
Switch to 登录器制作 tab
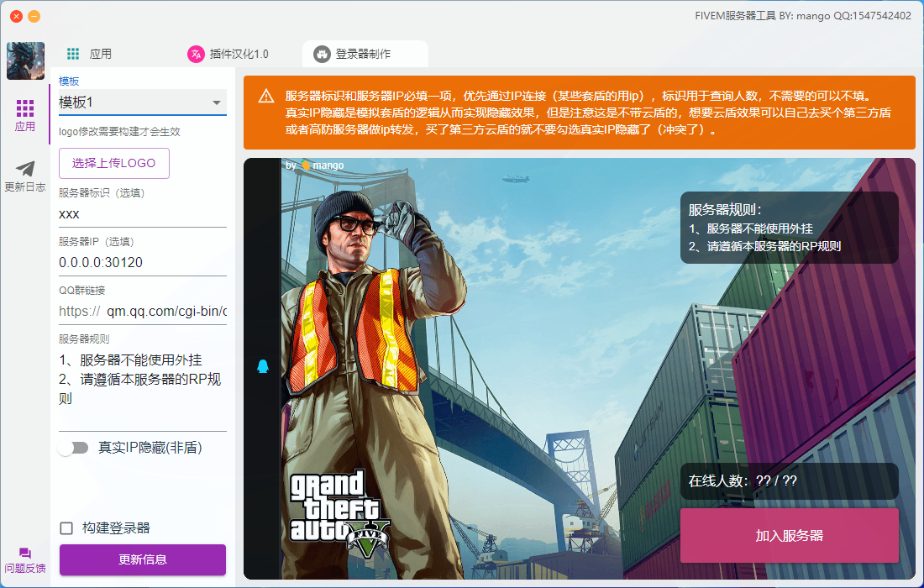(365, 55)
